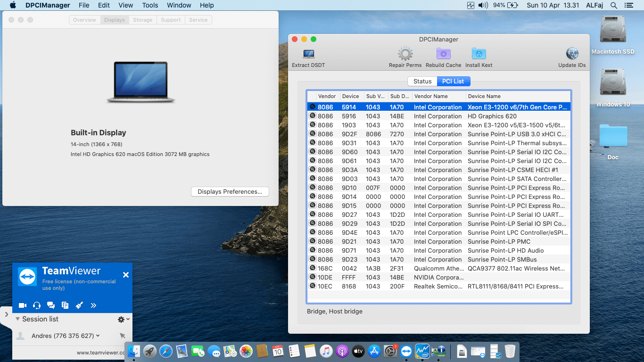Image resolution: width=644 pixels, height=362 pixels.
Task: Click the Rebuild Cache toolbar icon
Action: (443, 54)
